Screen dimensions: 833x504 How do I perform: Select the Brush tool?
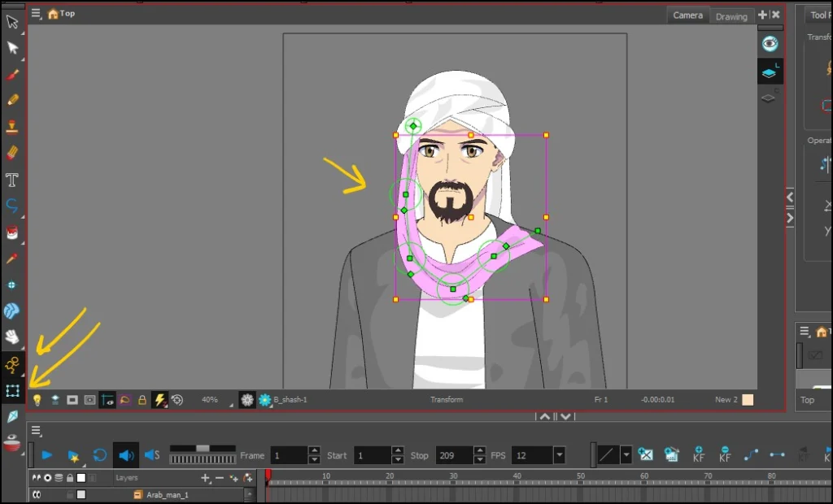tap(12, 76)
